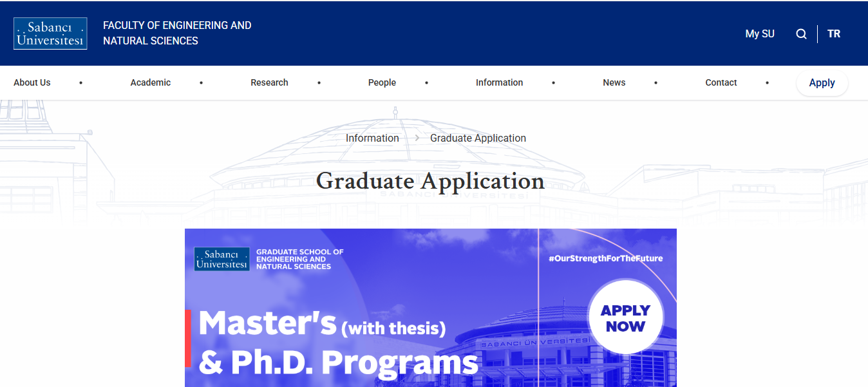Open the My SU link
868x387 pixels.
click(760, 34)
